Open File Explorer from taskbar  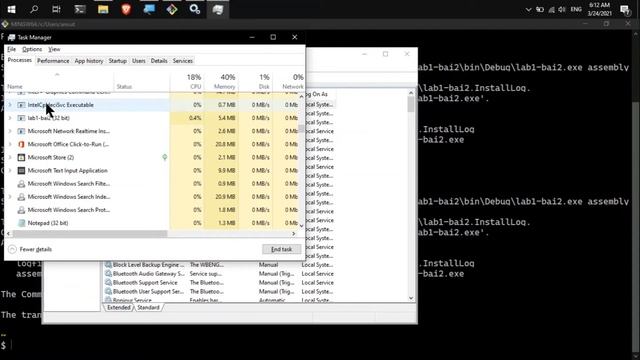[103, 9]
